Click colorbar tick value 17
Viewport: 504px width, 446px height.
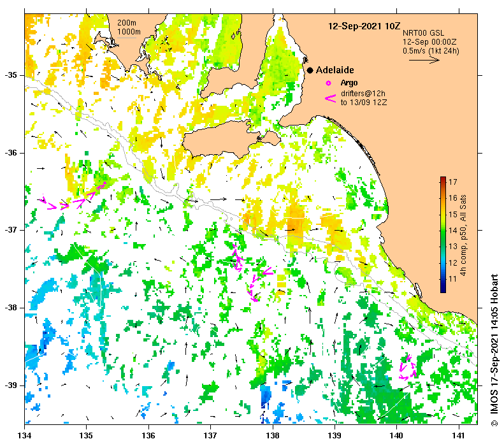pyautogui.click(x=453, y=182)
